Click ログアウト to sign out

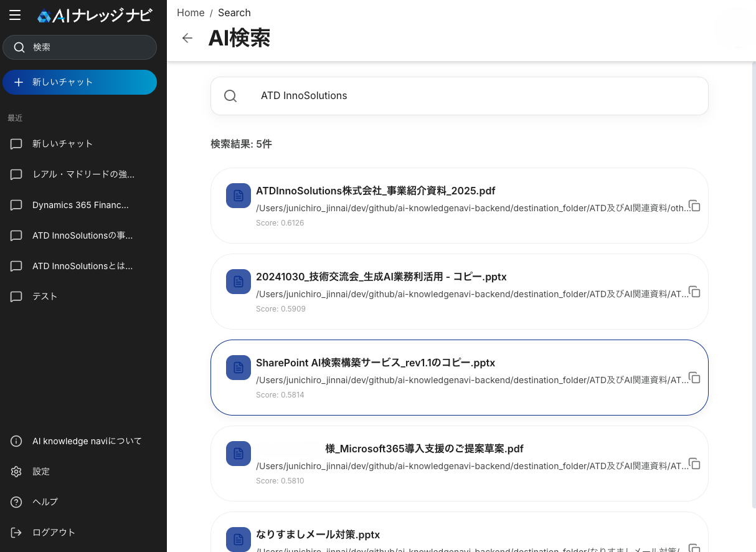54,533
